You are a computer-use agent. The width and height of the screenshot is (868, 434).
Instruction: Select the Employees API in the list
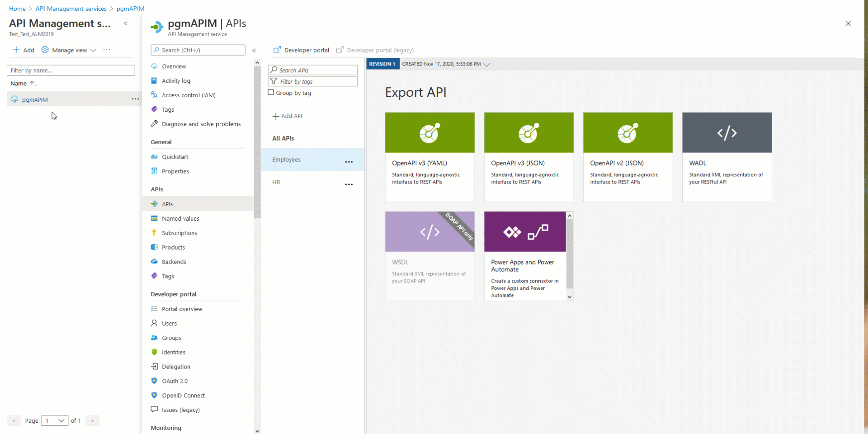click(x=287, y=160)
